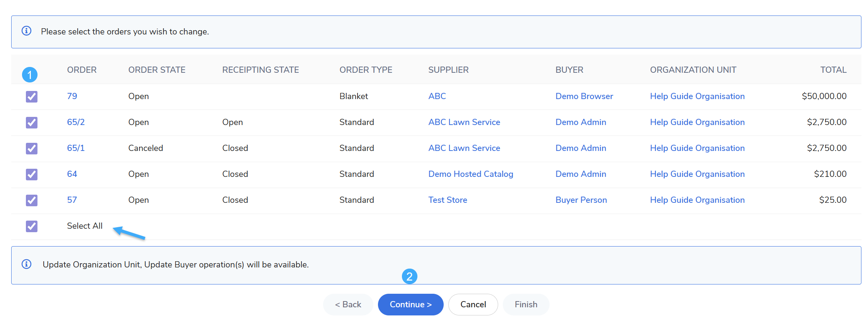The height and width of the screenshot is (322, 868).
Task: Toggle the checkbox for order 57
Action: click(x=32, y=200)
